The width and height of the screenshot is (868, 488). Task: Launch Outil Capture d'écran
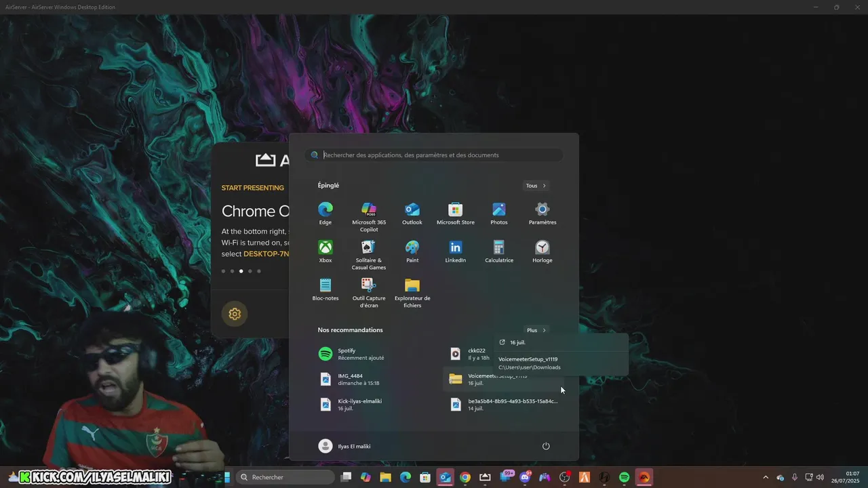pos(369,293)
